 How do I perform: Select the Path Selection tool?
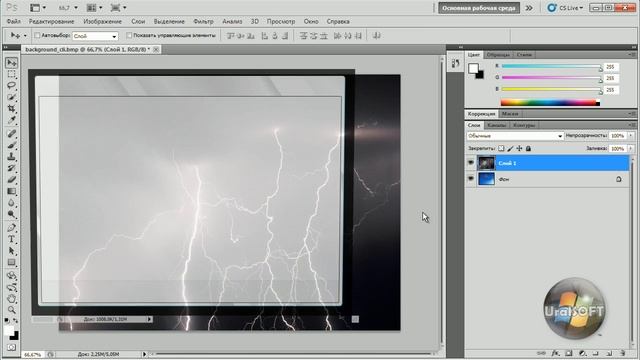(11, 251)
